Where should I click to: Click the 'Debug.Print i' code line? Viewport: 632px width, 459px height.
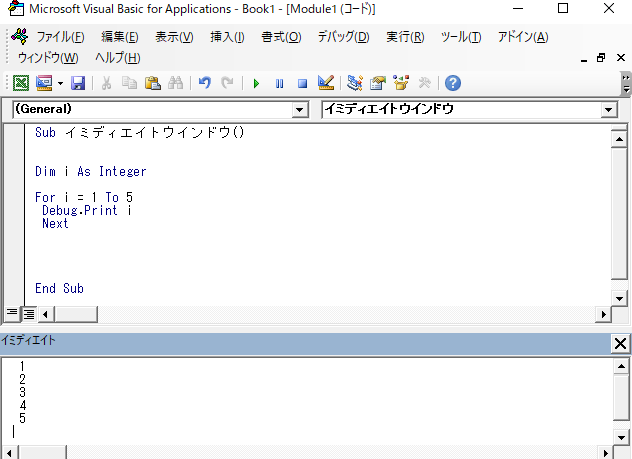(x=87, y=210)
